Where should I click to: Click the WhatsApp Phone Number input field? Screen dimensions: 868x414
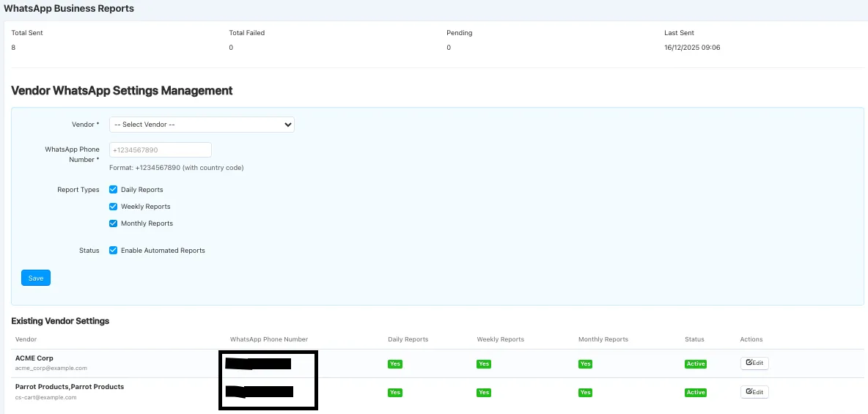point(161,150)
